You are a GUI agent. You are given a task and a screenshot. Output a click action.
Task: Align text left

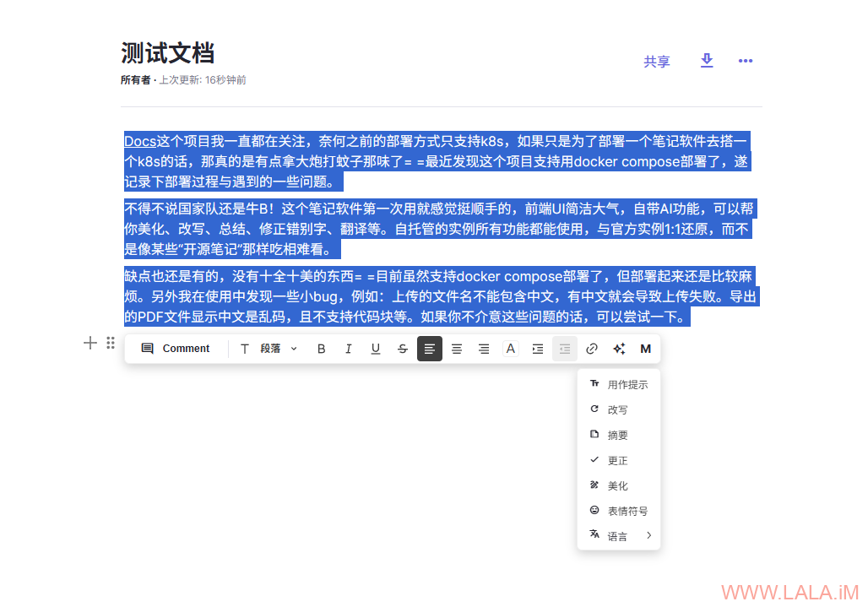(x=430, y=349)
